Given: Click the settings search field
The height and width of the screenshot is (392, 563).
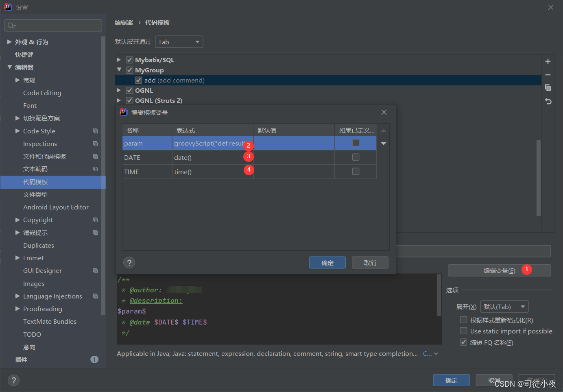Looking at the screenshot, I should [x=53, y=26].
